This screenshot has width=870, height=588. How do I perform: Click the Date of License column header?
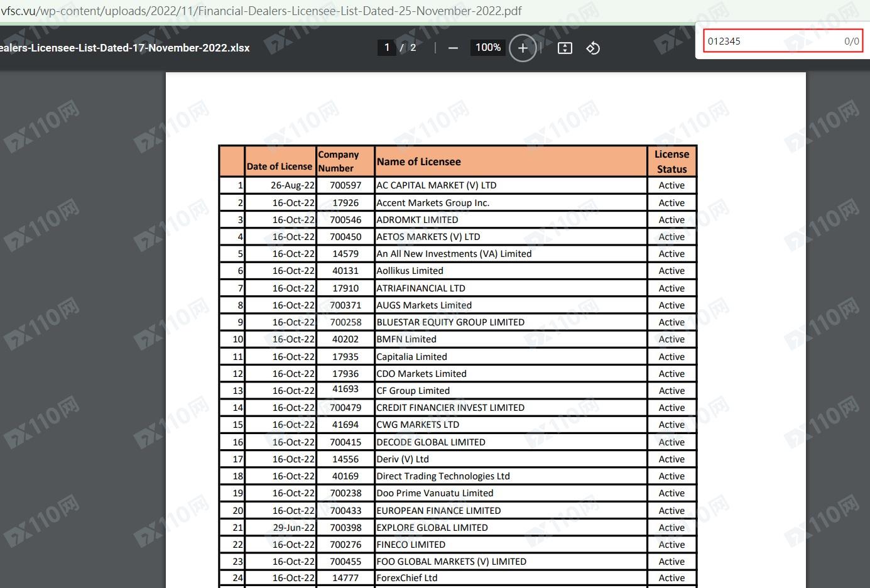click(x=280, y=166)
